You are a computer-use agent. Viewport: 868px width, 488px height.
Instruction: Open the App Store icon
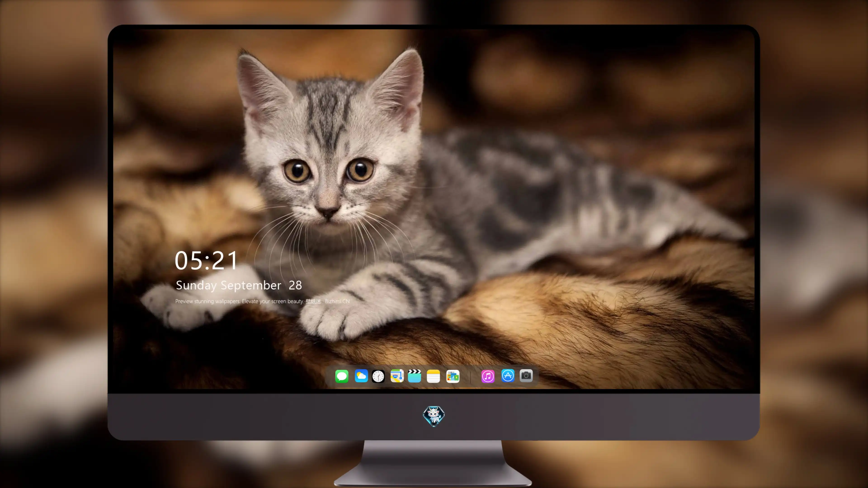508,375
